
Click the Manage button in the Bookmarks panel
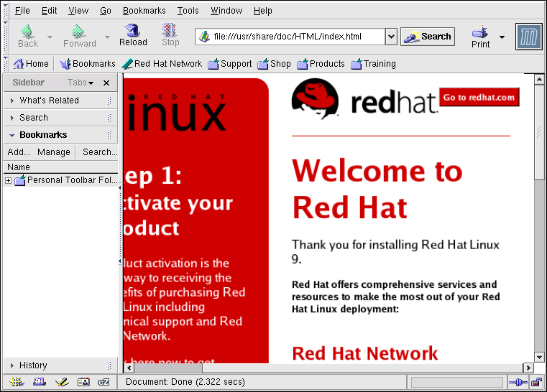coord(54,152)
